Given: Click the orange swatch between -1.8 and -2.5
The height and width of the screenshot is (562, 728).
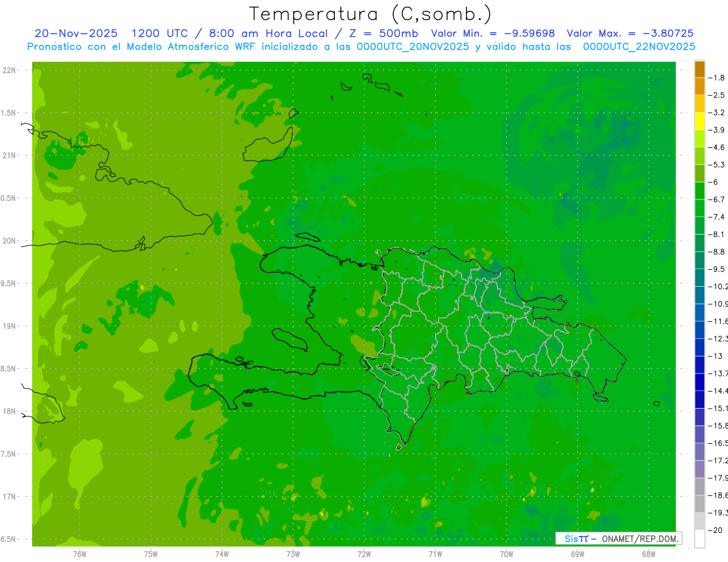Looking at the screenshot, I should 699,86.
